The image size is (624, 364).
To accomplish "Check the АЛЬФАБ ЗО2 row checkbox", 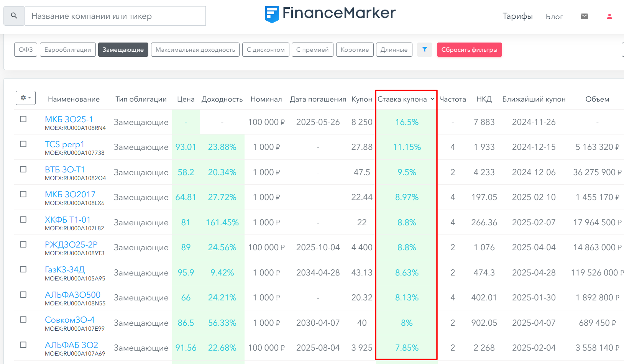I will (23, 345).
